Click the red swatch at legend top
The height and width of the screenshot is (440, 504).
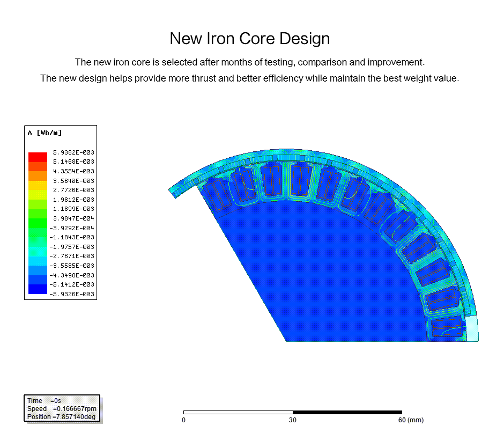coord(38,157)
